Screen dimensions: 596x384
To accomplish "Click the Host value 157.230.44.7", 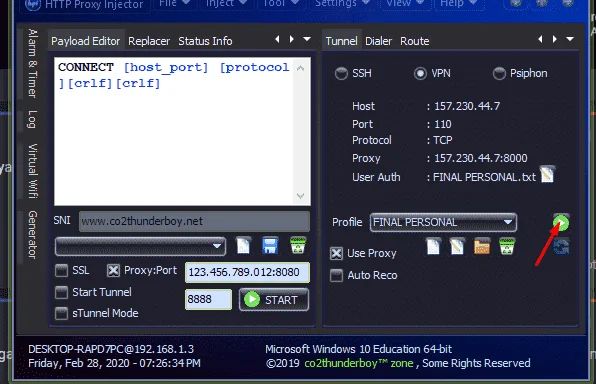I will coord(467,106).
